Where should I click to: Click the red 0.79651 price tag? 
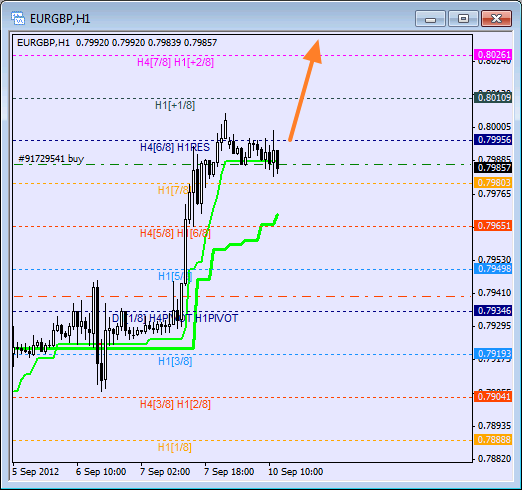(493, 226)
